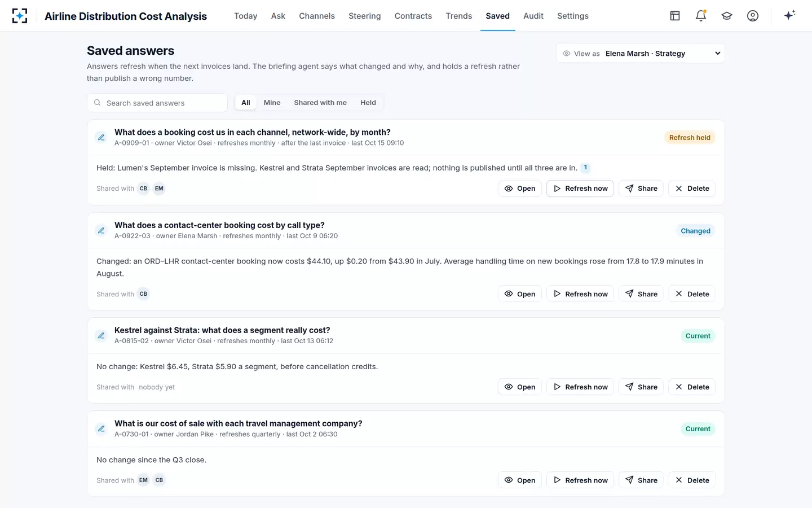Click pencil icon on booking cost per channel answer
This screenshot has width=812, height=508.
[101, 137]
